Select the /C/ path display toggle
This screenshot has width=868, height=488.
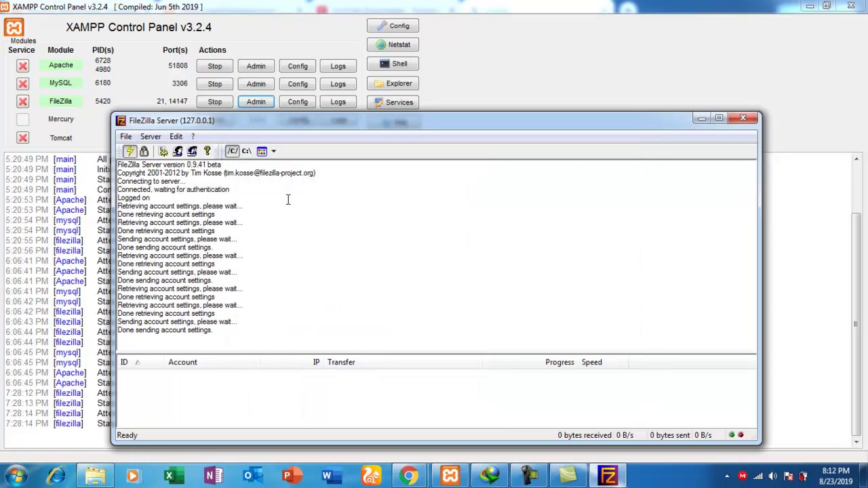(232, 151)
